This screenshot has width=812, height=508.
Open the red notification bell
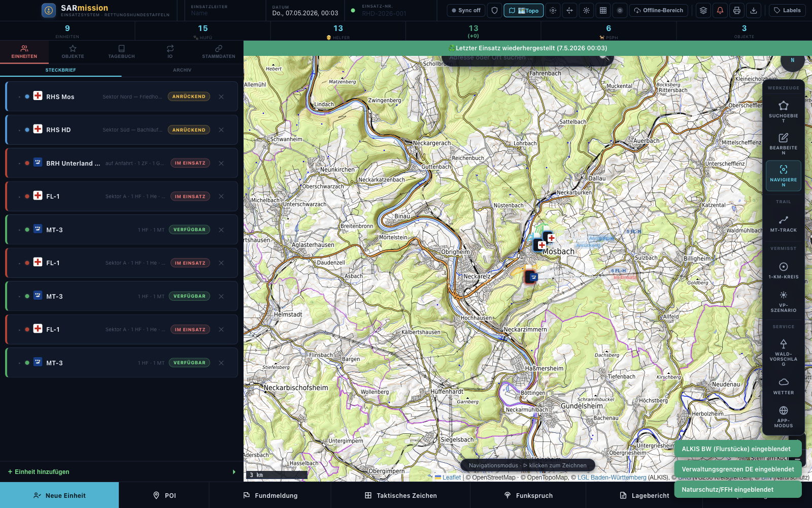tap(720, 10)
